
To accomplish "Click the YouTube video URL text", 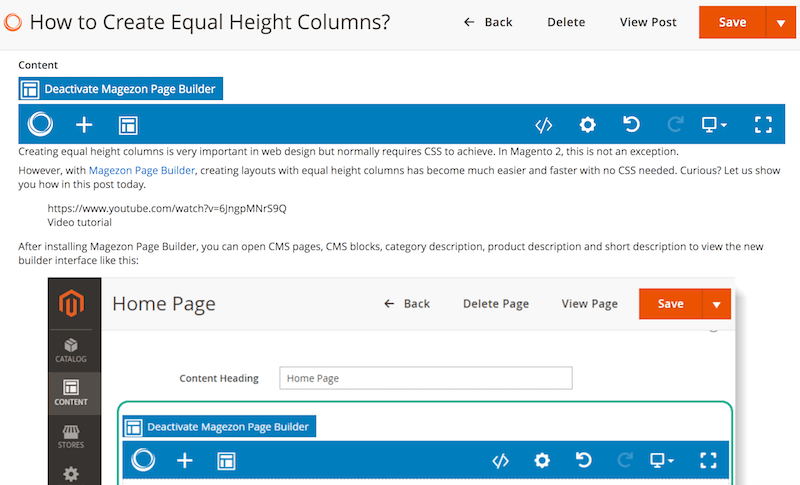I will click(x=167, y=208).
